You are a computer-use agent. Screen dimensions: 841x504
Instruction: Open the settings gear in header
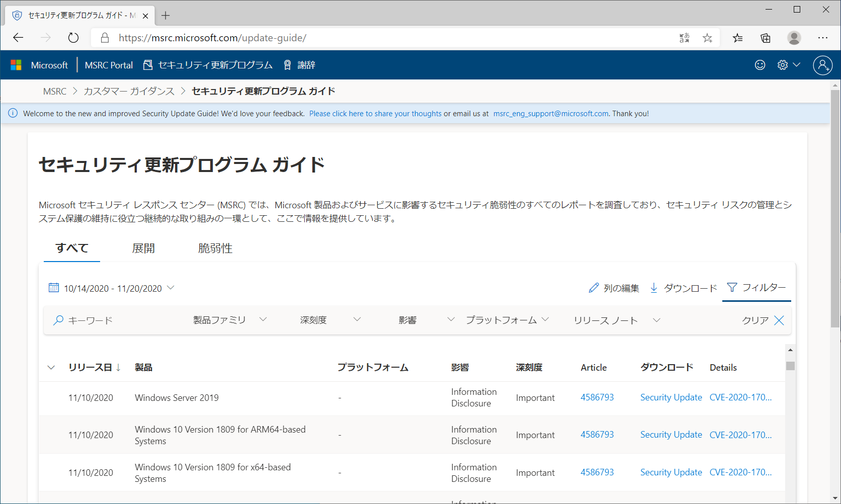(782, 65)
